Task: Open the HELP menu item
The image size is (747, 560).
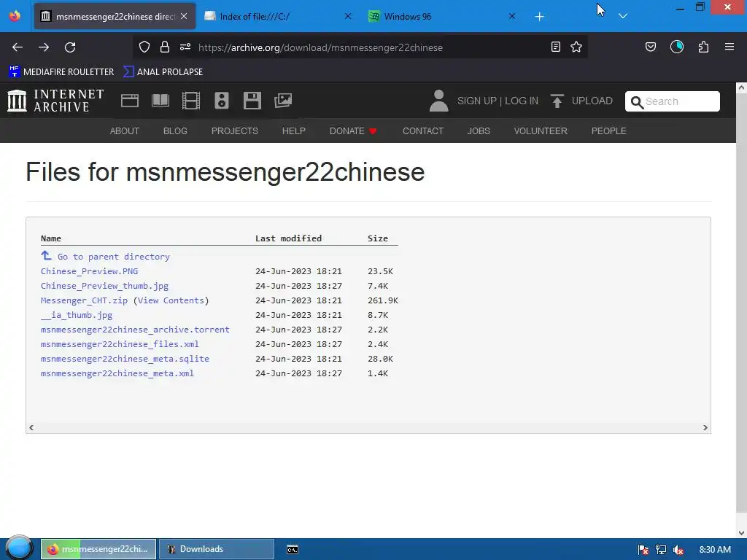Action: [294, 131]
